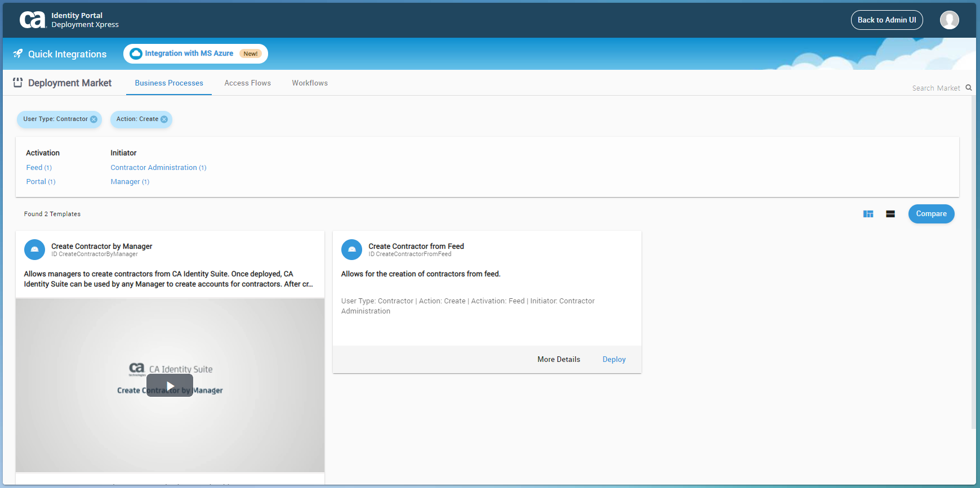Click Create Contractor from Feed template icon
Image resolution: width=980 pixels, height=488 pixels.
[x=351, y=249]
